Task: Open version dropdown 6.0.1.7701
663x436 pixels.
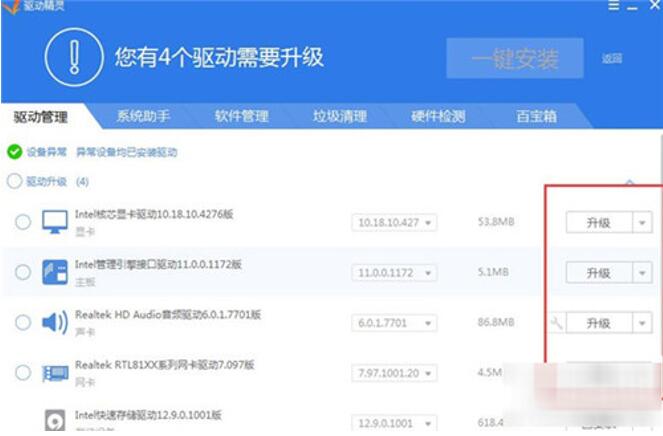Action: pos(394,323)
